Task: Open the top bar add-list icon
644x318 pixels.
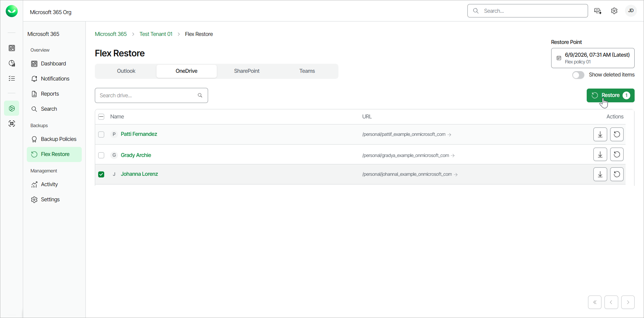Action: (598, 11)
